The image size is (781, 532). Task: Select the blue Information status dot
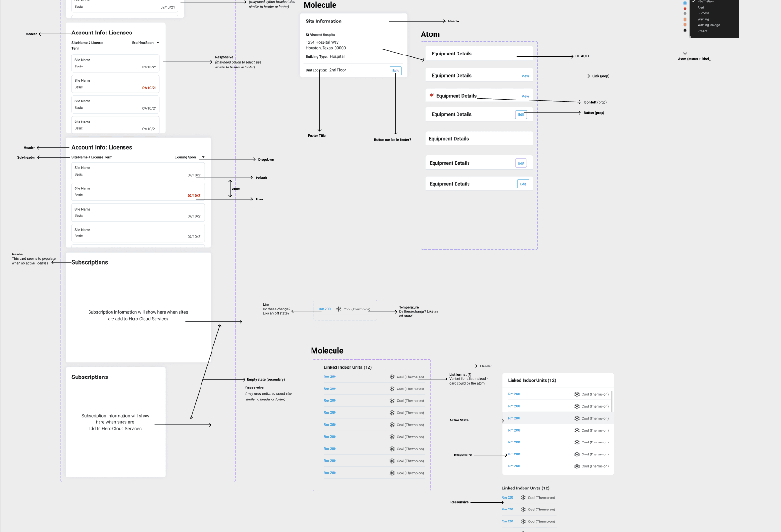point(685,3)
